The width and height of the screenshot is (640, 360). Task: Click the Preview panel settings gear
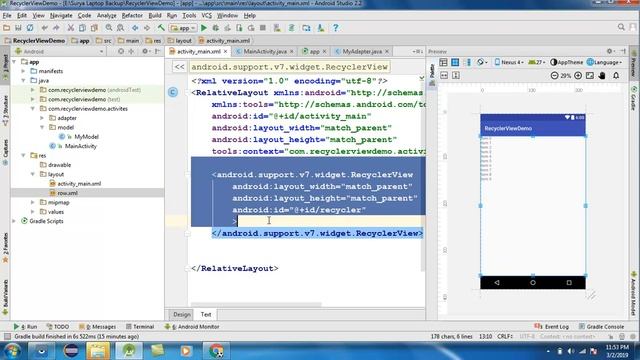pos(609,51)
